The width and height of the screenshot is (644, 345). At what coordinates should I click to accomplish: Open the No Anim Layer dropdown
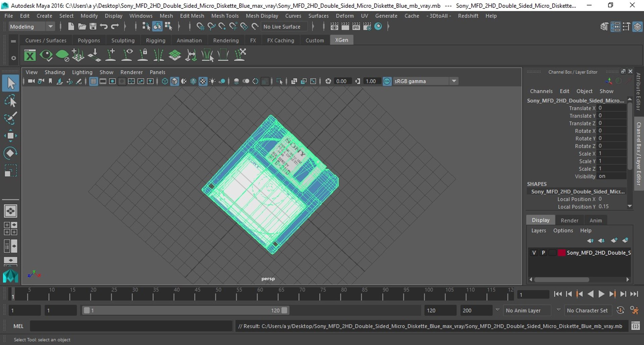pos(527,310)
